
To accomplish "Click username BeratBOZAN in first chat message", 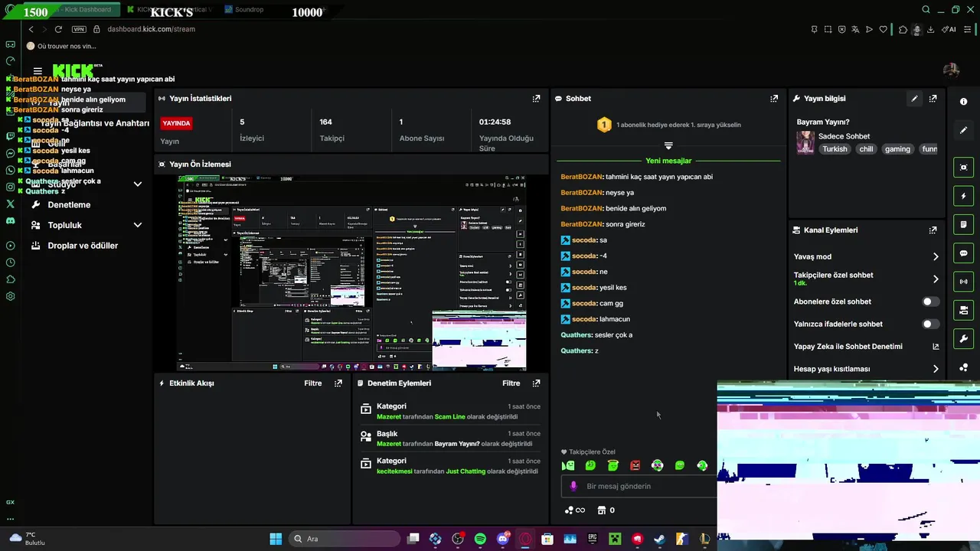I will point(581,177).
